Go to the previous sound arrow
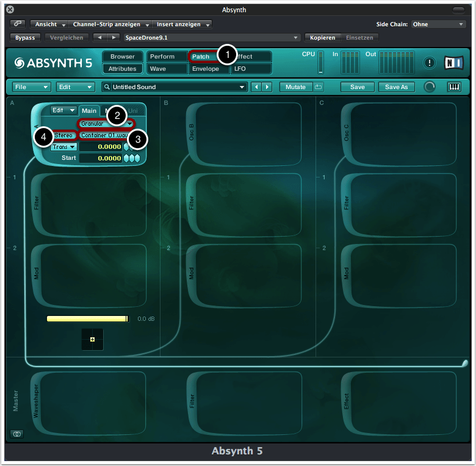The width and height of the screenshot is (476, 466). [x=256, y=87]
